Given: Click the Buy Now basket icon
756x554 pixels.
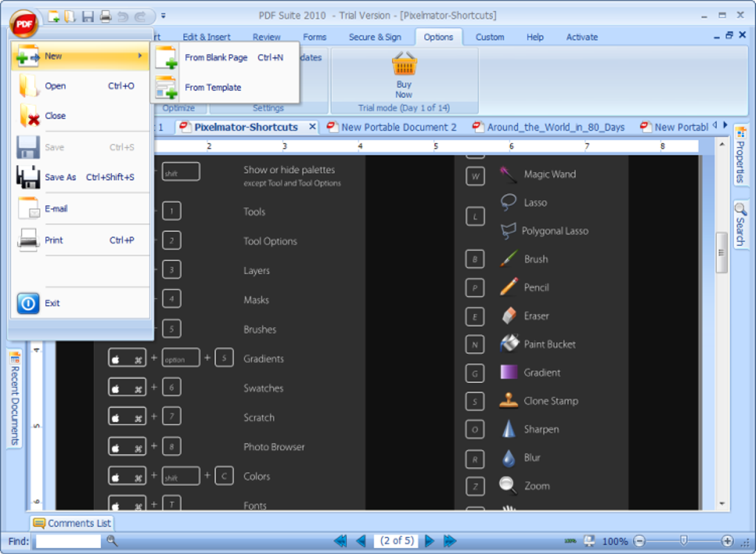Looking at the screenshot, I should 404,64.
